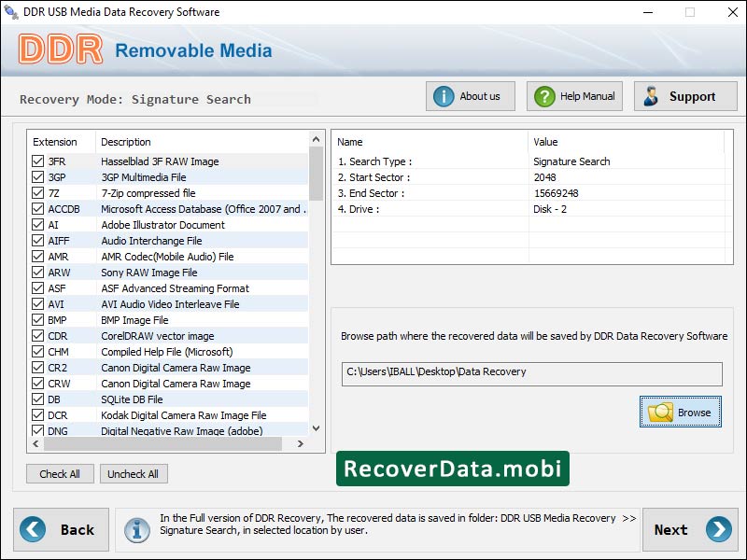Viewport: 747px width, 560px height.
Task: Click the Back arrow icon
Action: click(33, 529)
